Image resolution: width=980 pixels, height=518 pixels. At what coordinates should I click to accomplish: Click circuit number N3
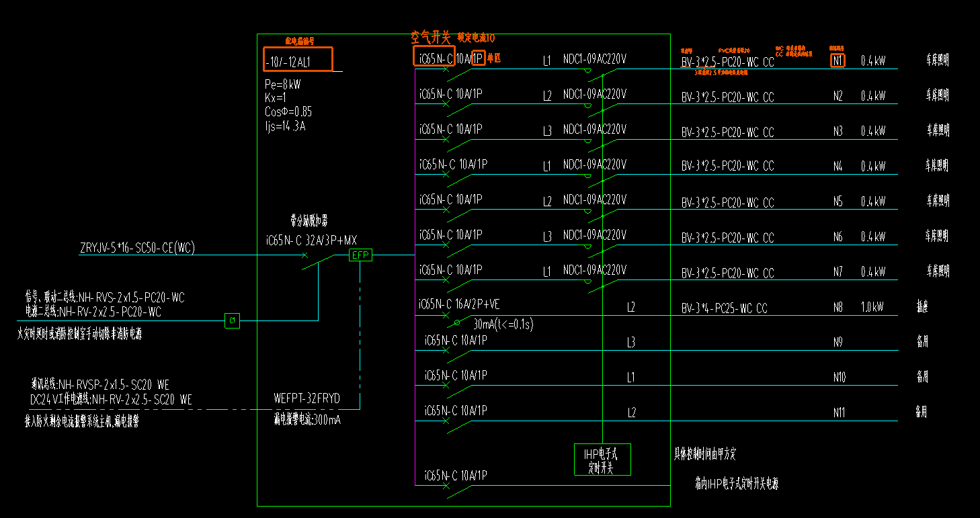[838, 132]
